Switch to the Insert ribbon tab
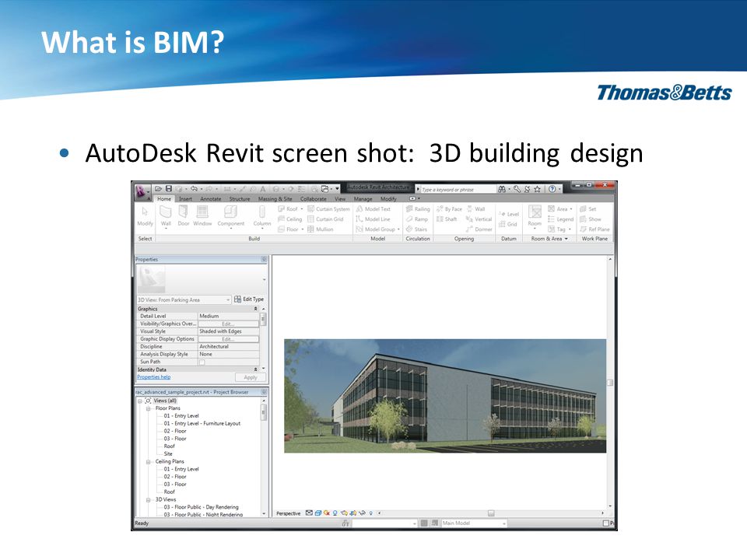The height and width of the screenshot is (560, 747). (x=185, y=199)
